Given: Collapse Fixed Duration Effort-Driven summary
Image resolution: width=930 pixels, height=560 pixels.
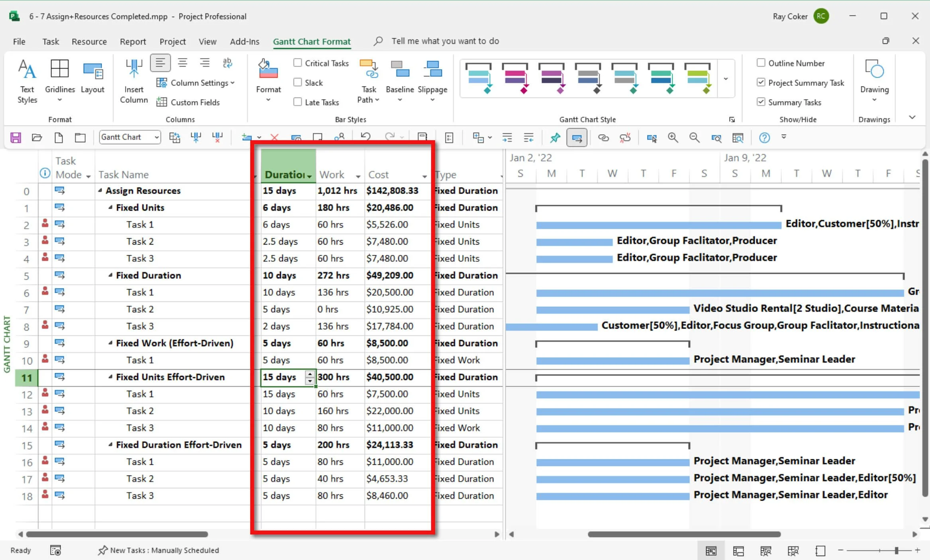Looking at the screenshot, I should [110, 444].
